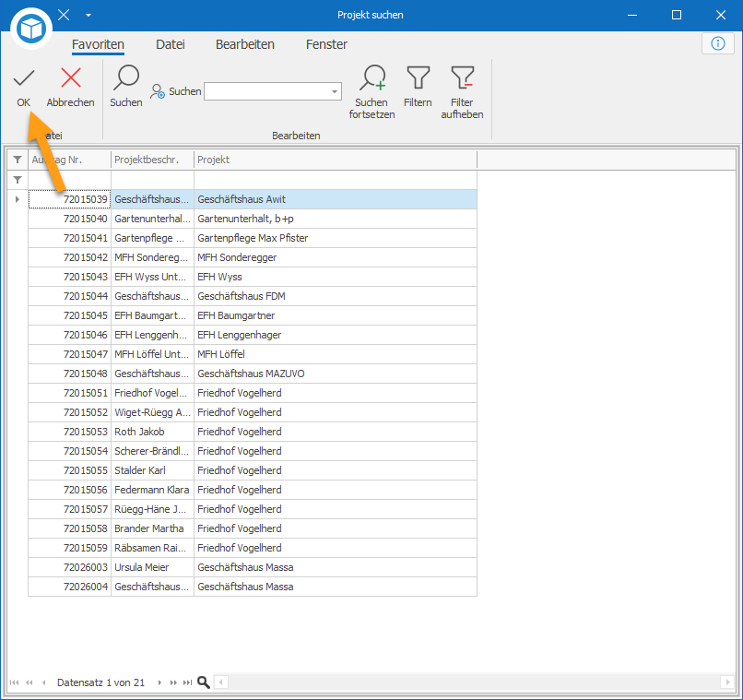Click previous page navigator button
The height and width of the screenshot is (700, 743).
(29, 682)
